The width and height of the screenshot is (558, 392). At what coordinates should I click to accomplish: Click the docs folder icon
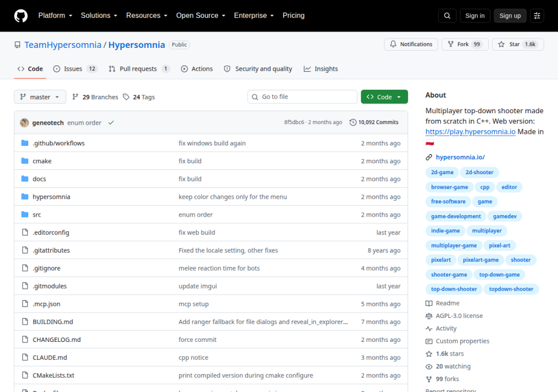click(25, 179)
